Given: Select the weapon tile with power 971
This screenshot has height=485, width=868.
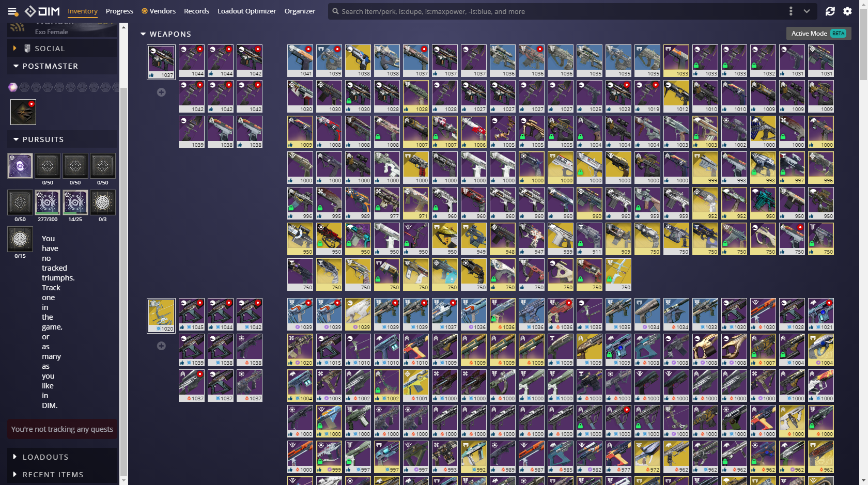Looking at the screenshot, I should (x=416, y=204).
